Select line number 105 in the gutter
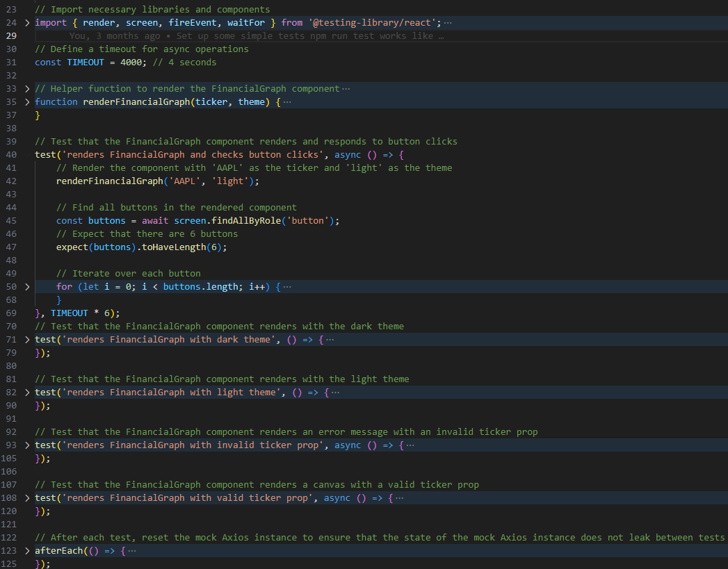Viewport: 728px width, 569px height. (9, 459)
